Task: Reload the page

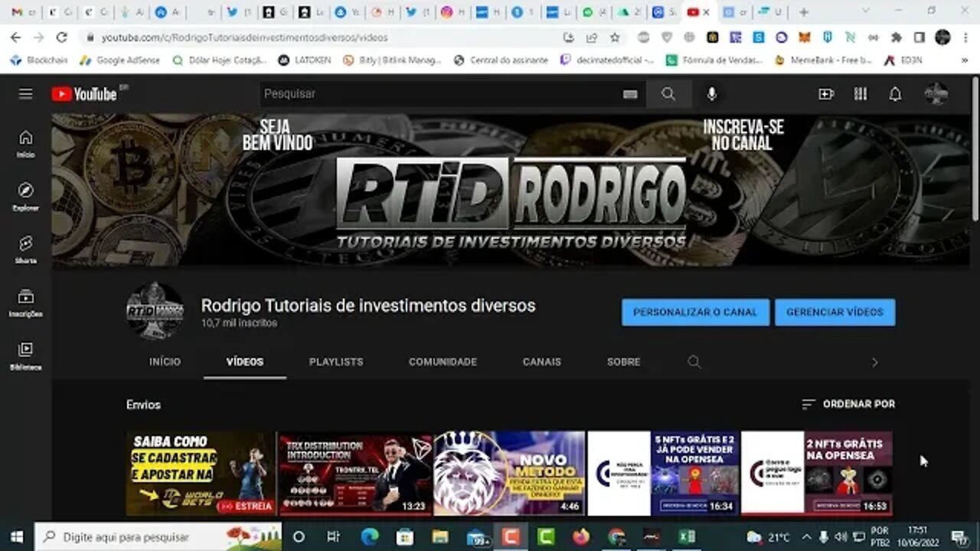Action: 62,37
